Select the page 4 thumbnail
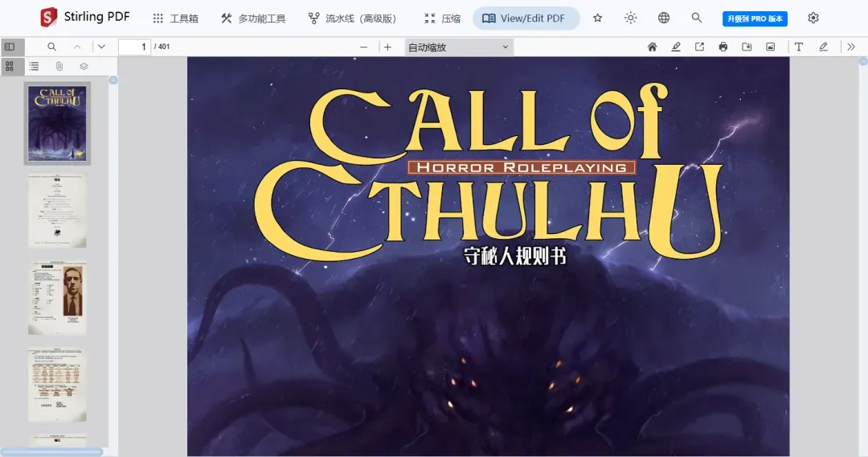Viewport: 868px width, 457px height. pos(57,385)
